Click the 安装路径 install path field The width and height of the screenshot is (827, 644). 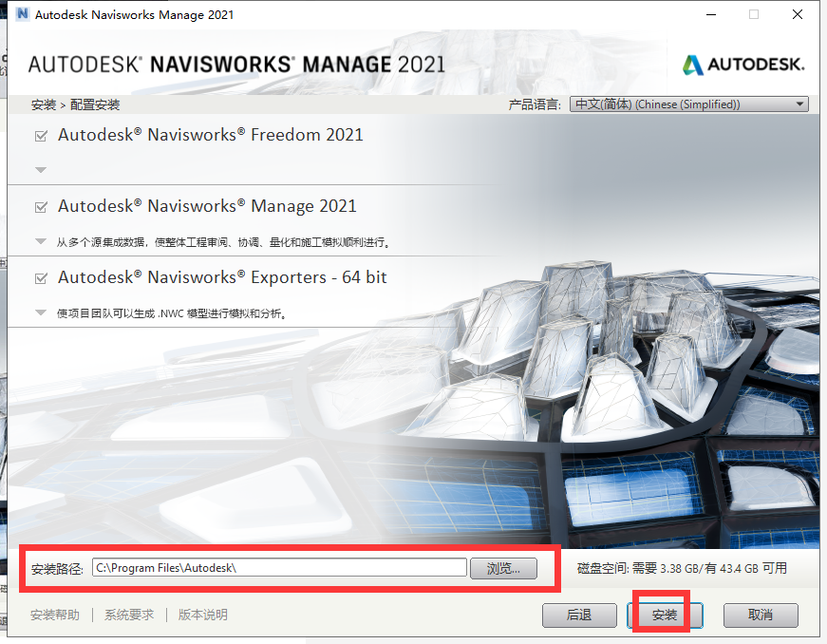pyautogui.click(x=279, y=568)
